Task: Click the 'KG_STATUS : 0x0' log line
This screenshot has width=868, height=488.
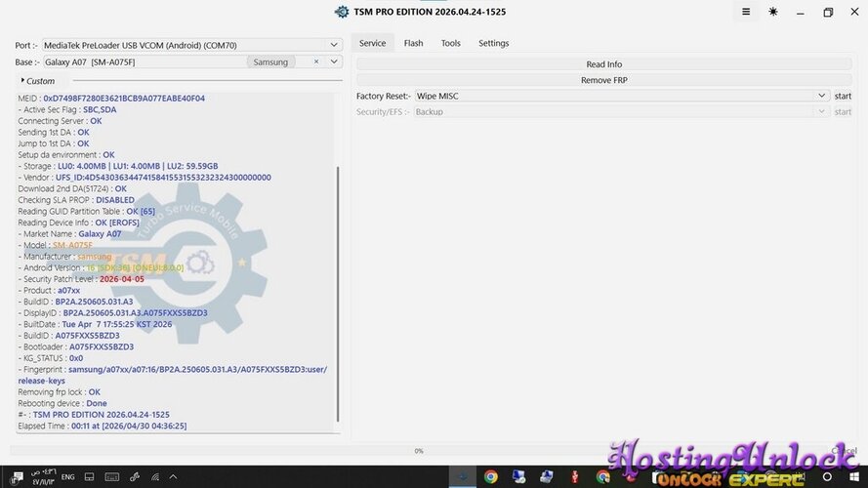Action: [x=51, y=358]
